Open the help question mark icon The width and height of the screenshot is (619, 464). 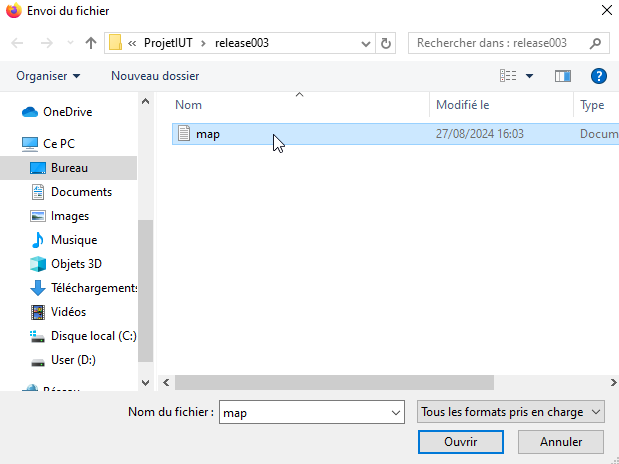coord(599,76)
